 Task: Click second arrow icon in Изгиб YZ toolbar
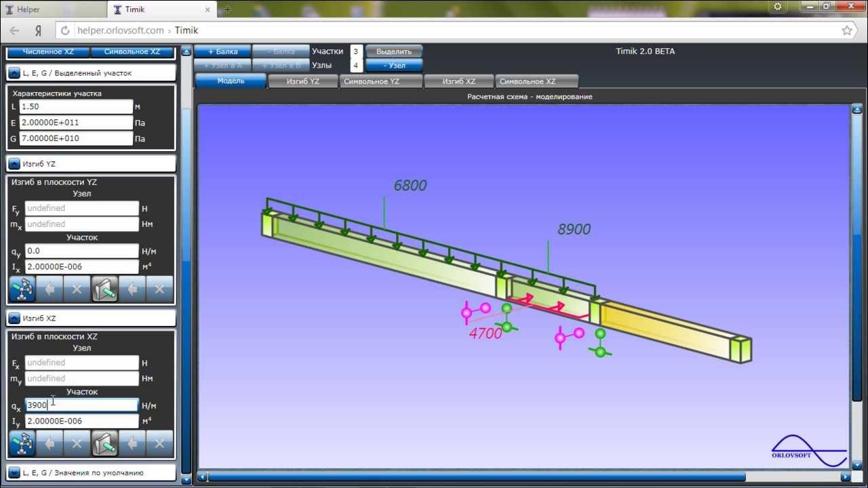(133, 289)
